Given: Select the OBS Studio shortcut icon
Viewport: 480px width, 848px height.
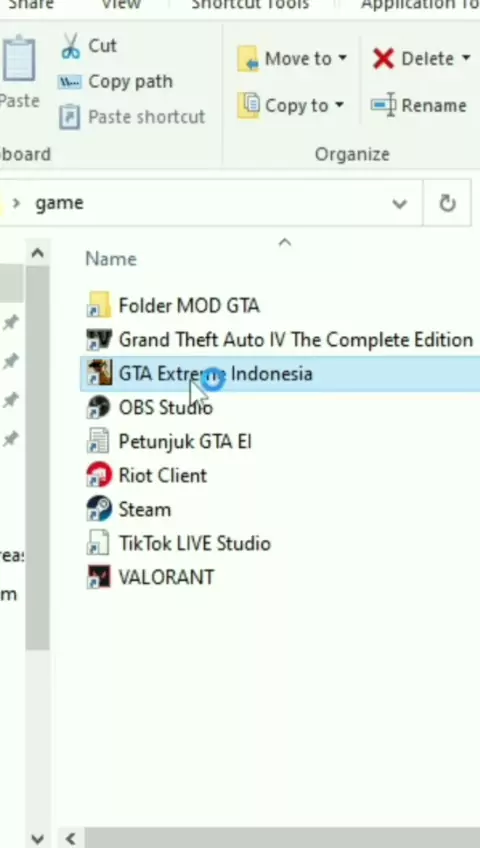Looking at the screenshot, I should click(99, 407).
